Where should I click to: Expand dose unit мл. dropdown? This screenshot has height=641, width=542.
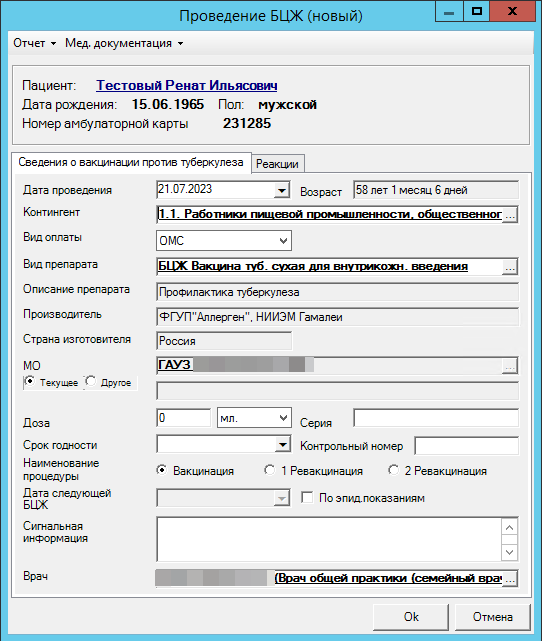[254, 418]
